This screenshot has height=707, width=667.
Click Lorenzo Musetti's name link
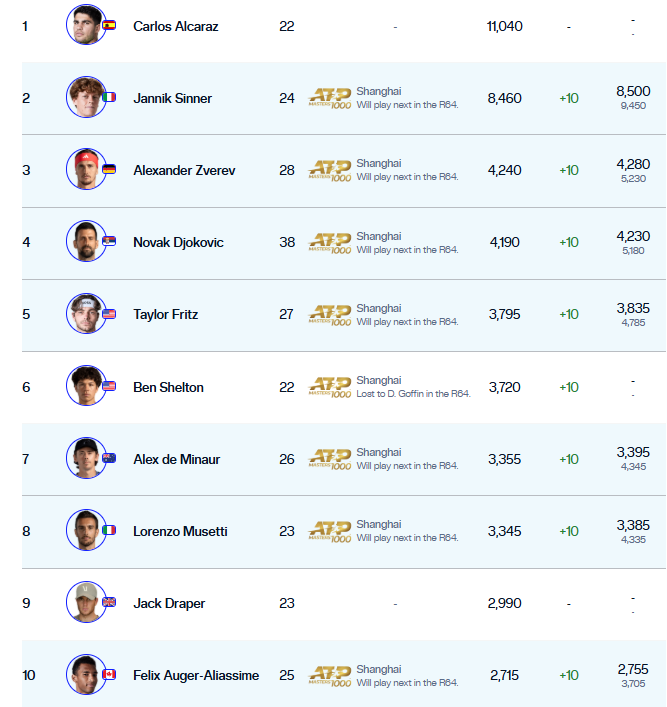pyautogui.click(x=180, y=531)
